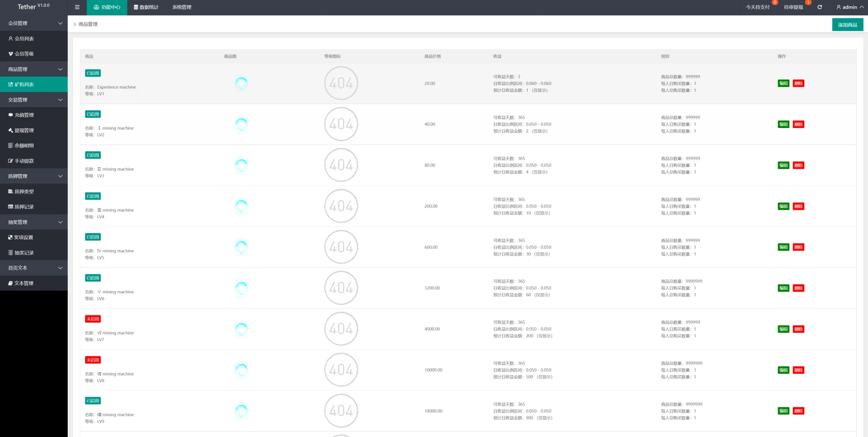Open 会员列表 member list in sidebar

tap(24, 39)
